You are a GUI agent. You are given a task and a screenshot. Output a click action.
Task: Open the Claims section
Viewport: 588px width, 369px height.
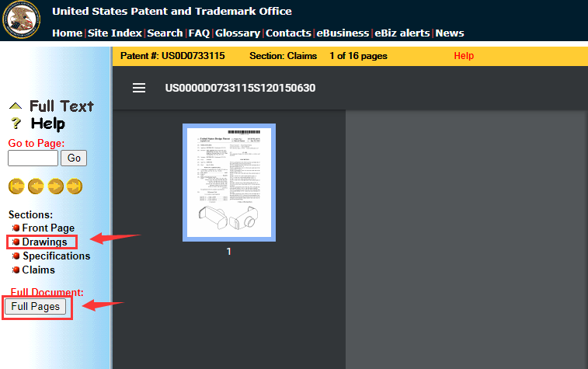[39, 270]
